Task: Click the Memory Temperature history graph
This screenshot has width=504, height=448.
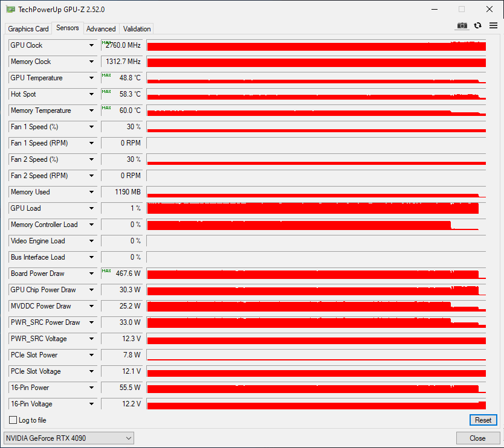Action: click(x=316, y=110)
